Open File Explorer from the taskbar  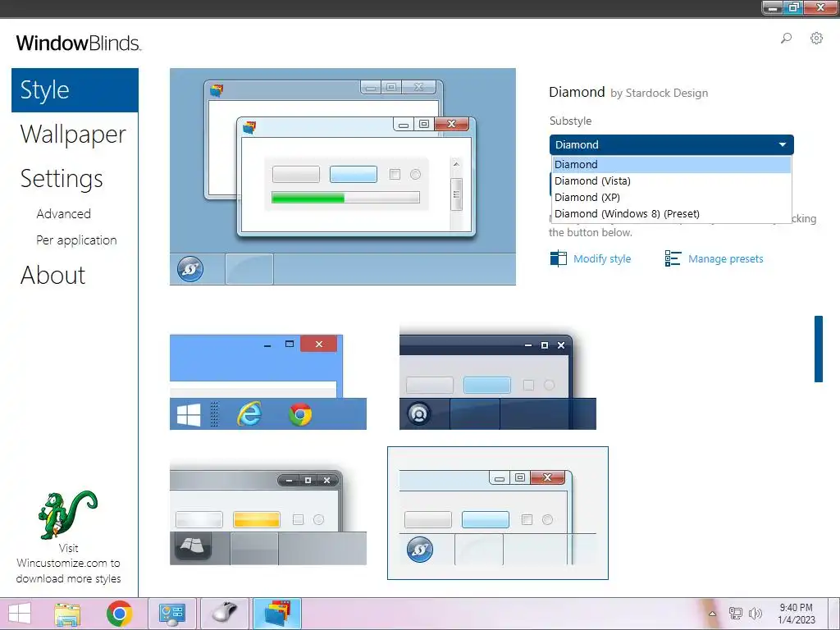point(67,614)
